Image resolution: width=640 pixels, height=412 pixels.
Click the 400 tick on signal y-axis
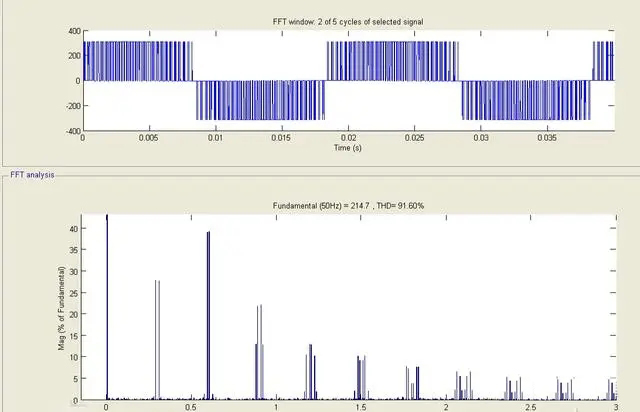[x=72, y=32]
